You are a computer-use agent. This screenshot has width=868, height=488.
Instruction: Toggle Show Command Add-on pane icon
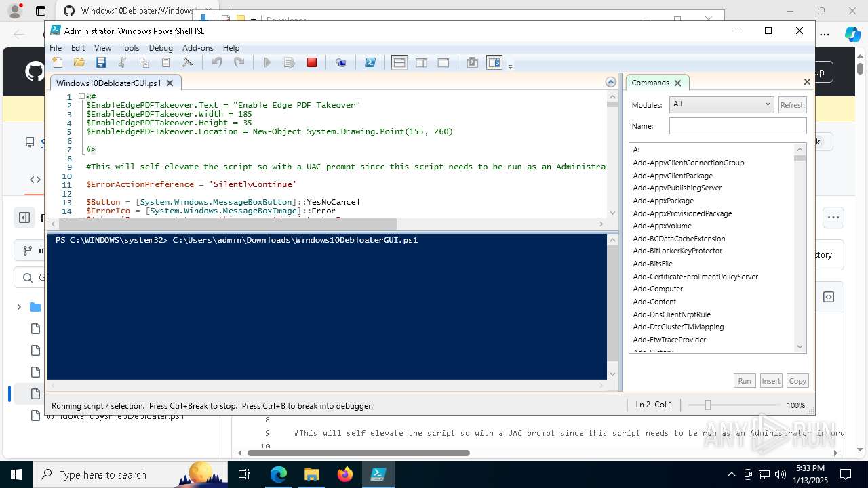pos(494,62)
